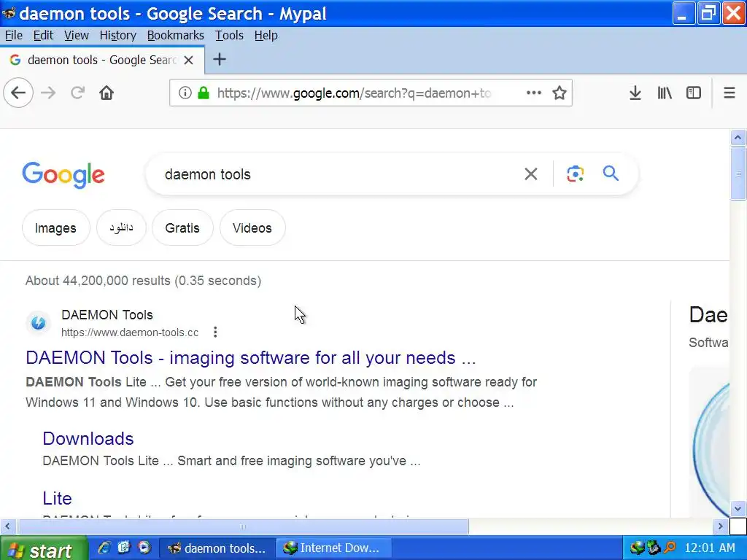This screenshot has height=560, width=747.
Task: Click the horizontal scrollbar thumb
Action: click(x=243, y=526)
